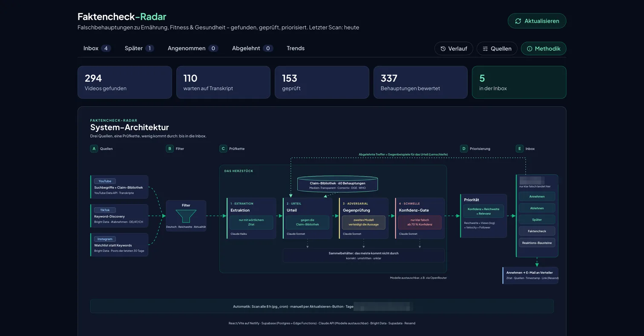Click the Aktualisieren refresh button
This screenshot has width=644, height=336.
(x=537, y=21)
